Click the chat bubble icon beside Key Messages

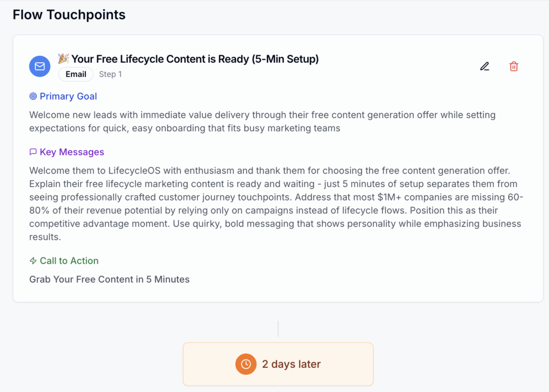click(33, 152)
